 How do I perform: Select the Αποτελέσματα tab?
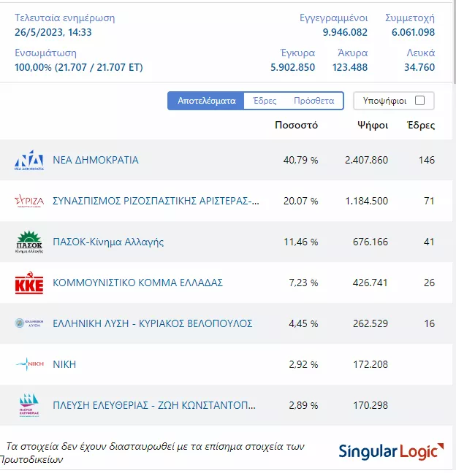coord(206,101)
